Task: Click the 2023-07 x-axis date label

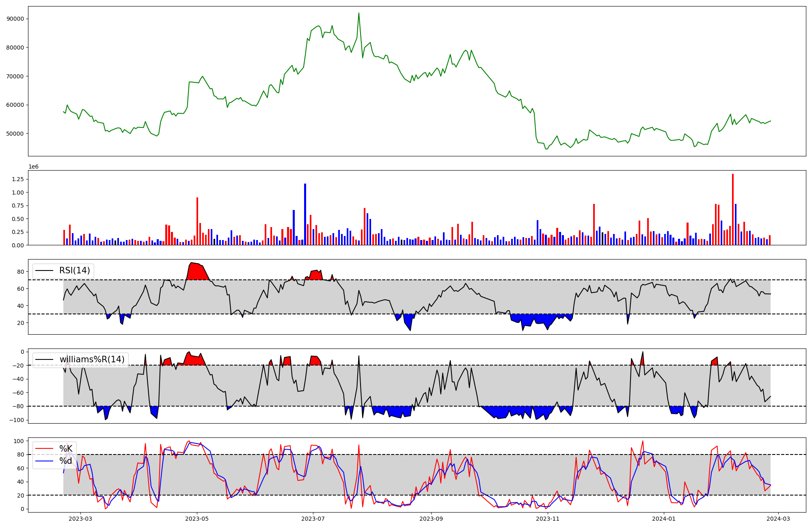Action: pos(313,518)
